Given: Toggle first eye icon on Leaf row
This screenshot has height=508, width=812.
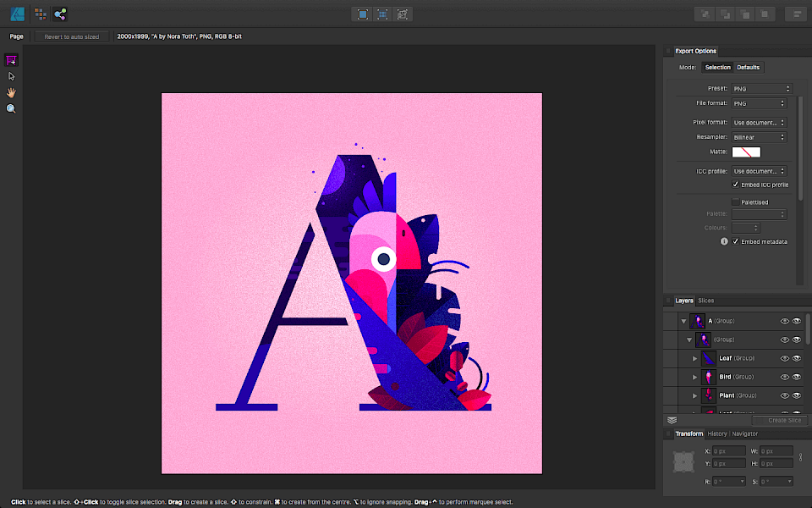Looking at the screenshot, I should click(785, 359).
